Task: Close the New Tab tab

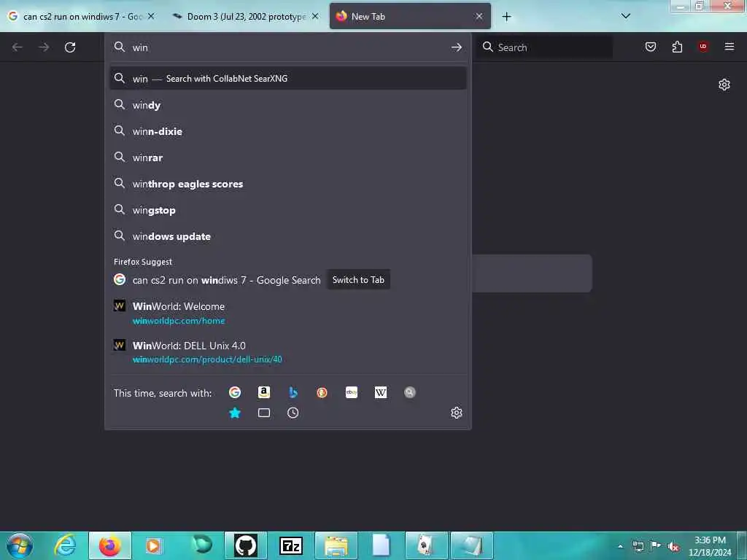Action: pyautogui.click(x=479, y=16)
